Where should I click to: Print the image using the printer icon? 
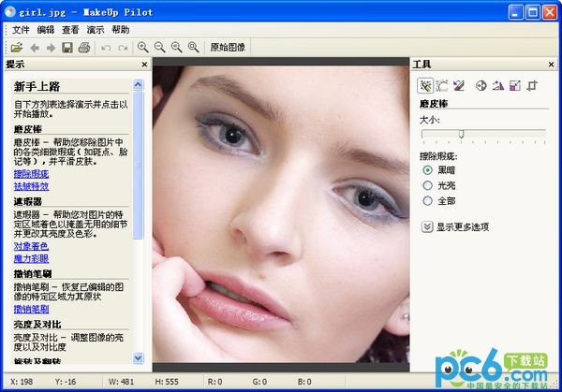click(x=84, y=48)
